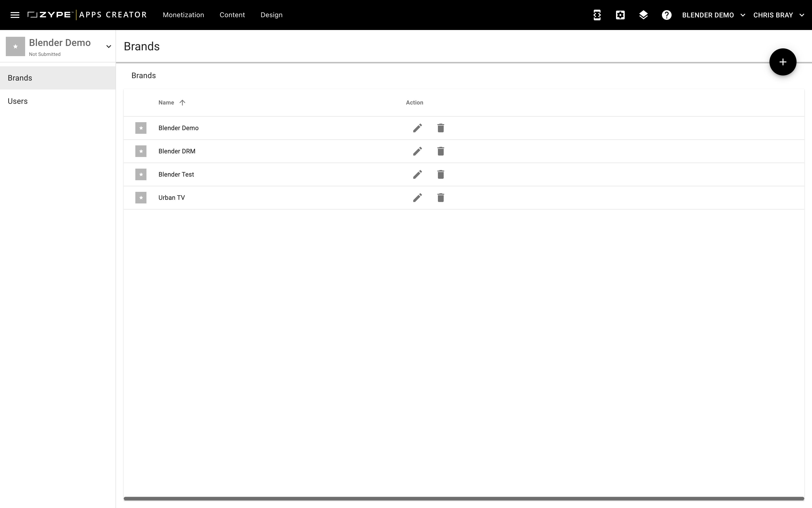Select the Urban TV brand name
The width and height of the screenshot is (812, 508).
171,198
